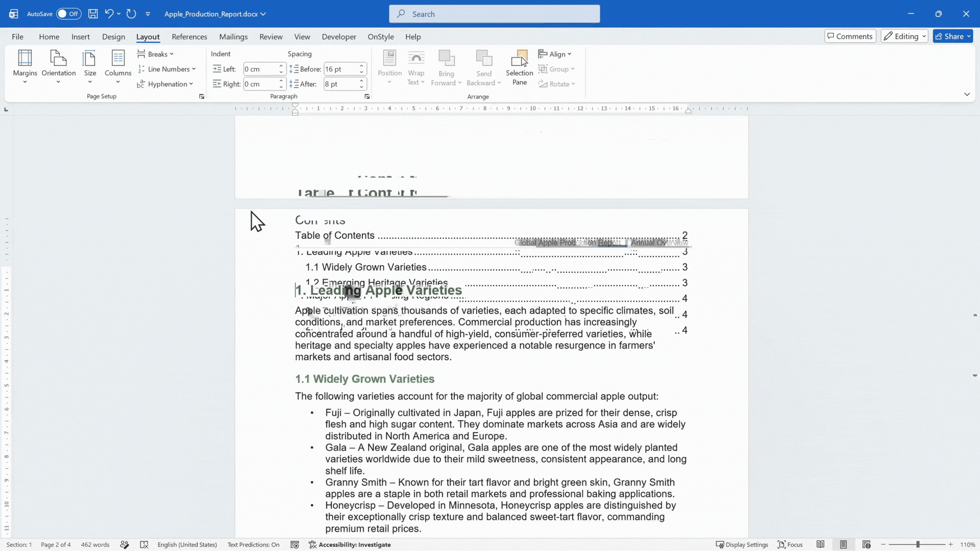Switch to the Insert tab
980x551 pixels.
[81, 37]
